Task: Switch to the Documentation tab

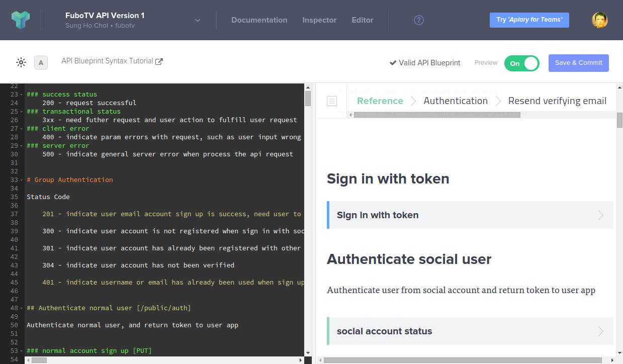Action: [x=259, y=20]
